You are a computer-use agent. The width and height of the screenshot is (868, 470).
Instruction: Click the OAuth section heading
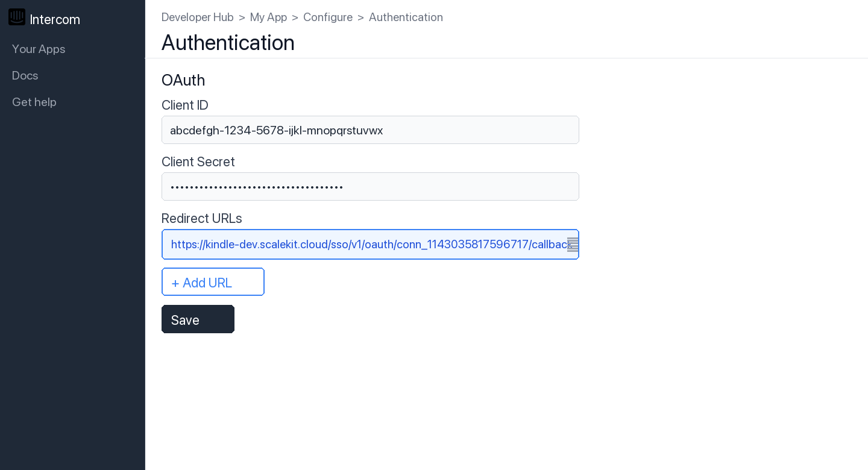[x=183, y=80]
